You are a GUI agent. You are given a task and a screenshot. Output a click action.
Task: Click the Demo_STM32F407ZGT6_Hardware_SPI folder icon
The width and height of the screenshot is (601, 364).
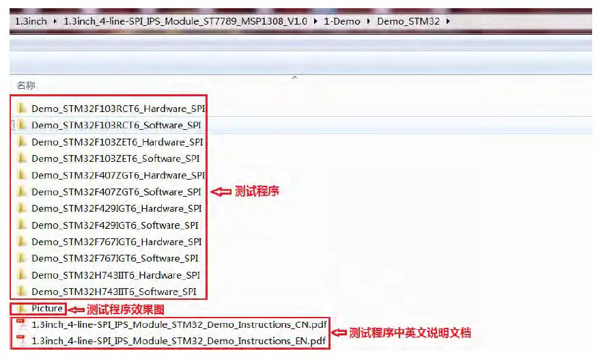[22, 175]
